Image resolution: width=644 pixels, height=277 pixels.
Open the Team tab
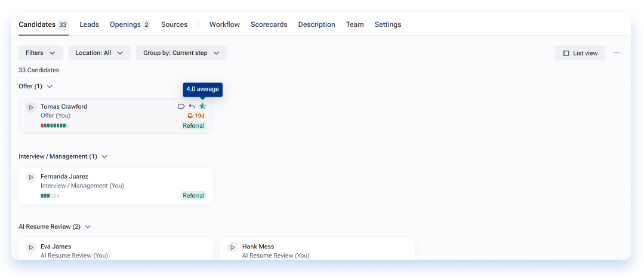(355, 24)
